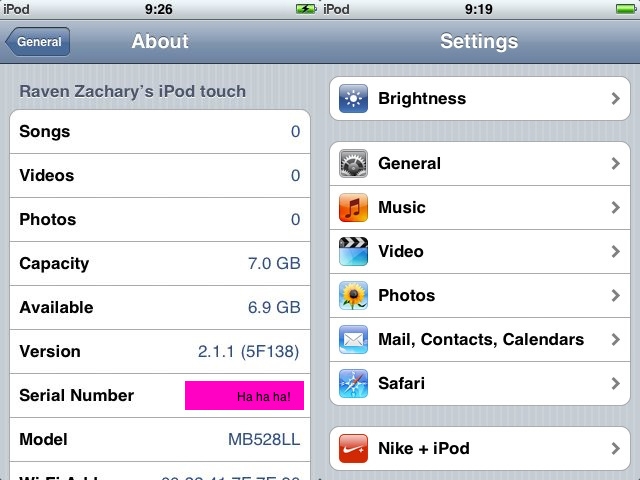
Task: Select the Version 2.1.1 row
Action: pyautogui.click(x=160, y=351)
